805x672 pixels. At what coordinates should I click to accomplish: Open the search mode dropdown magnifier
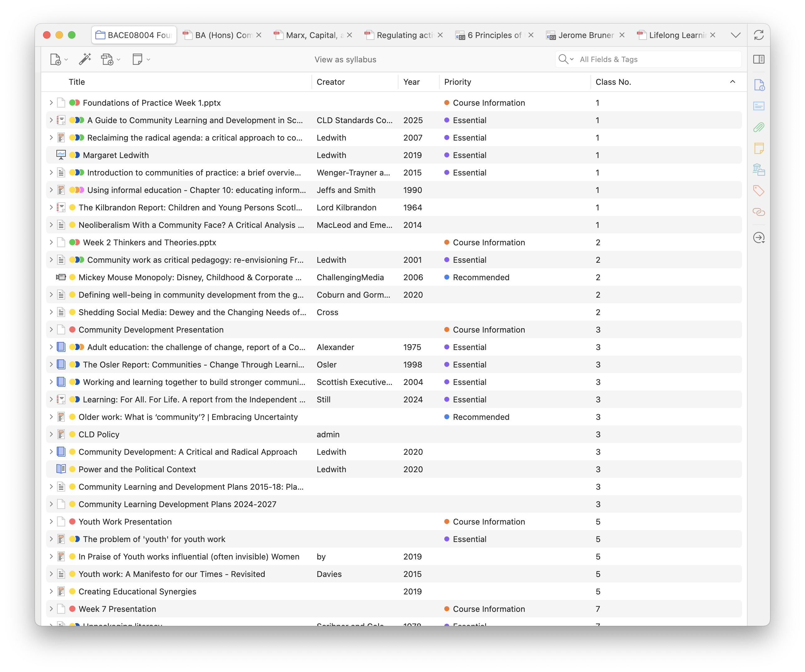pos(566,60)
